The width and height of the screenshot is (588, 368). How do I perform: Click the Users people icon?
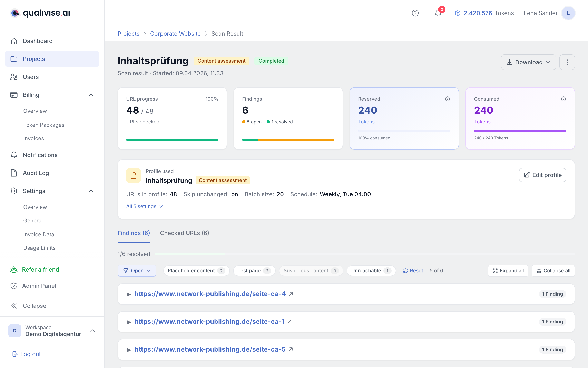point(14,77)
